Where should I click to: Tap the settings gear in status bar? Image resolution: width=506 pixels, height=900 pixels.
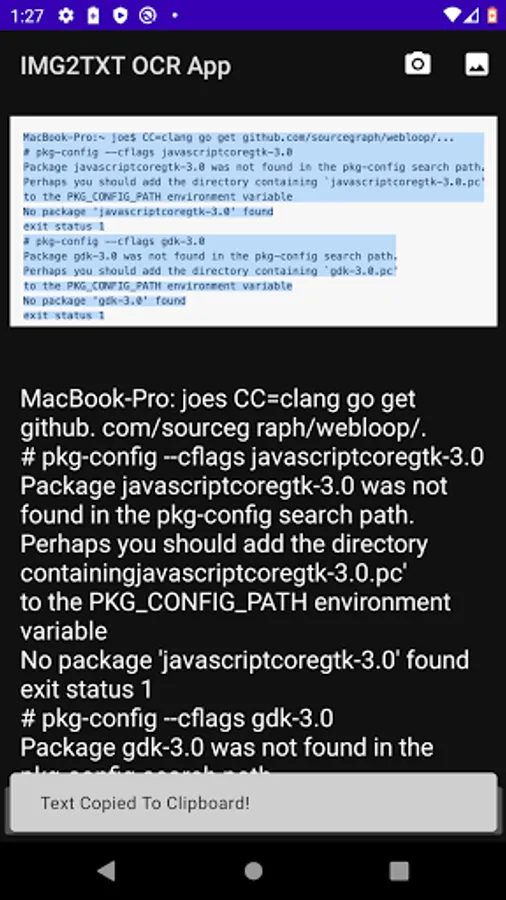pos(66,15)
